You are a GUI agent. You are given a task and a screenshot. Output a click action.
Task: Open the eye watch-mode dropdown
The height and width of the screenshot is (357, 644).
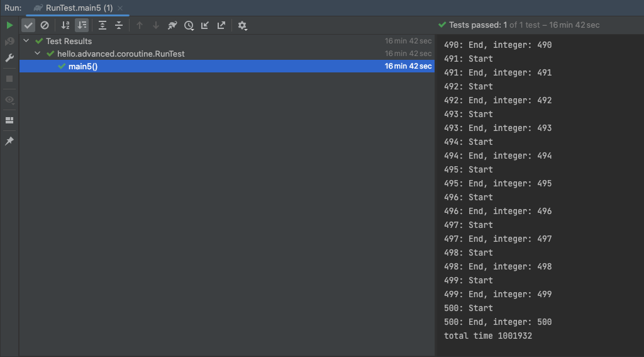point(9,100)
